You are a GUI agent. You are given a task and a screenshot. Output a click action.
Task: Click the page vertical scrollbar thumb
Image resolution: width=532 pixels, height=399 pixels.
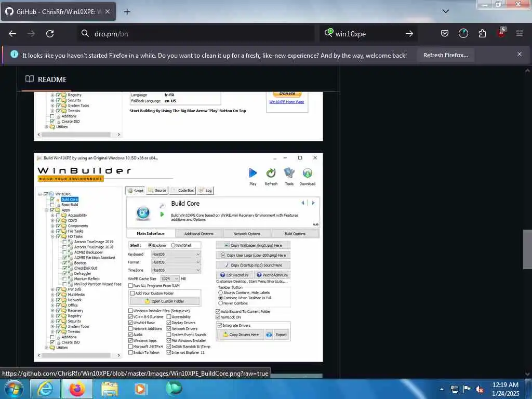[527, 249]
